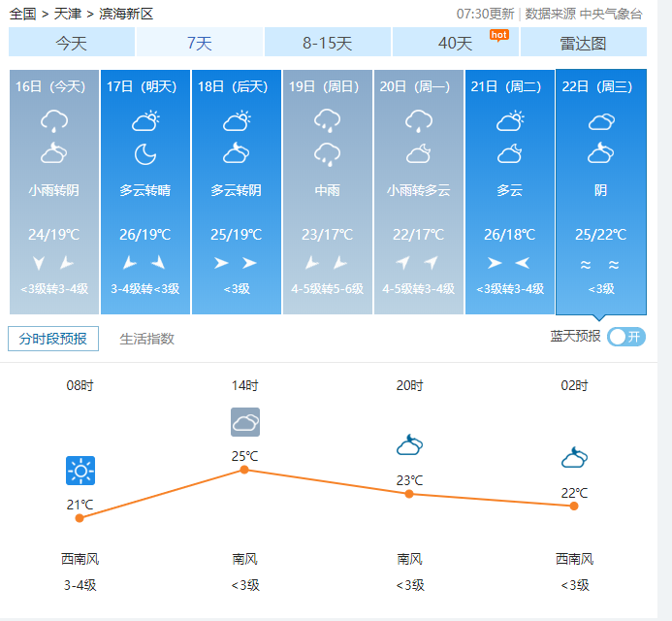
Task: Click the 21日 second wind arrow
Action: (x=523, y=262)
